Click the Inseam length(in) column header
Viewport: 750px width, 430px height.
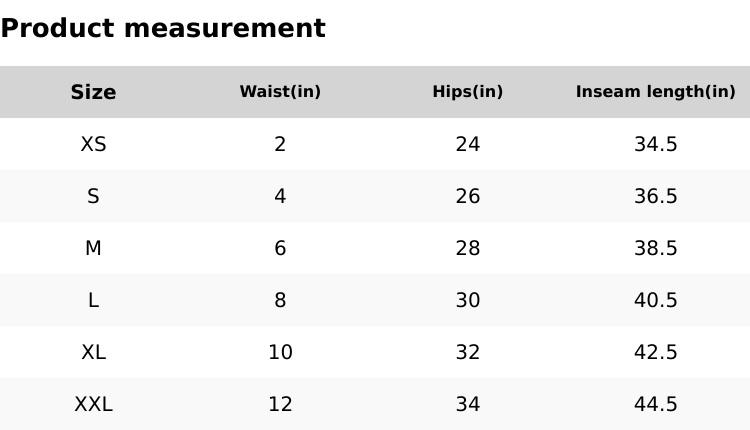(655, 92)
